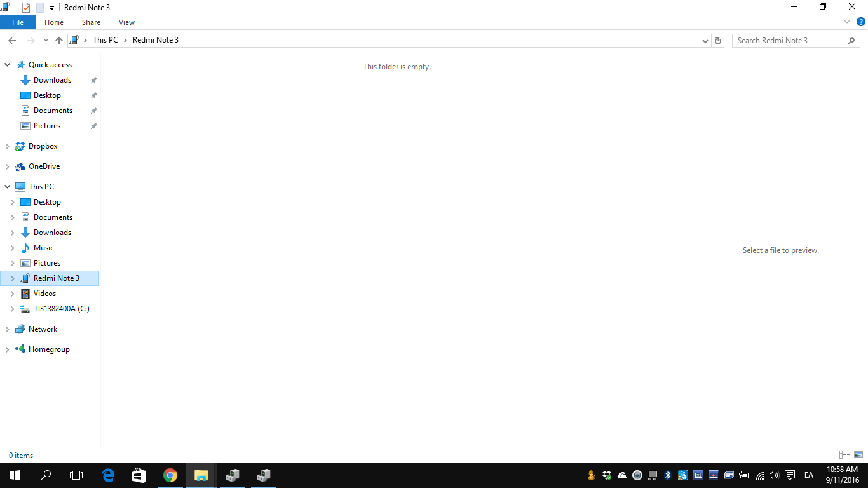The height and width of the screenshot is (488, 868).
Task: Expand the ribbon with the chevron
Action: [847, 22]
